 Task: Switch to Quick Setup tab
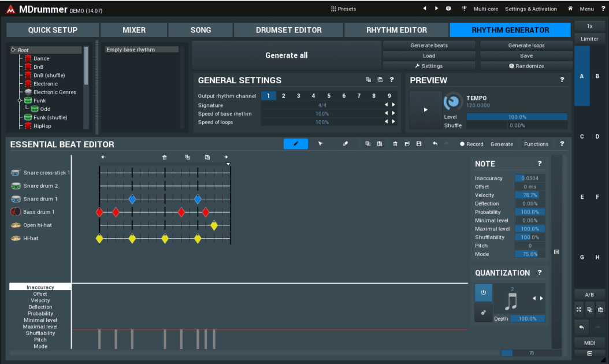tap(53, 30)
